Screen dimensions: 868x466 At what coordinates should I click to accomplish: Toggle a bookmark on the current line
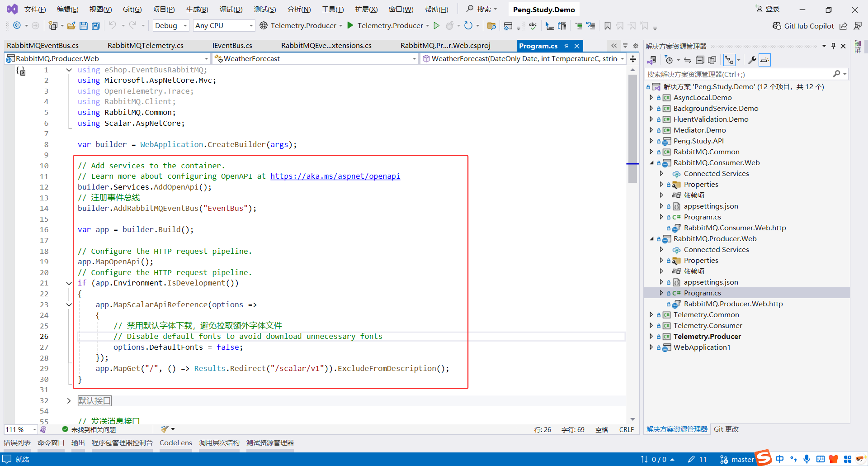click(x=608, y=26)
